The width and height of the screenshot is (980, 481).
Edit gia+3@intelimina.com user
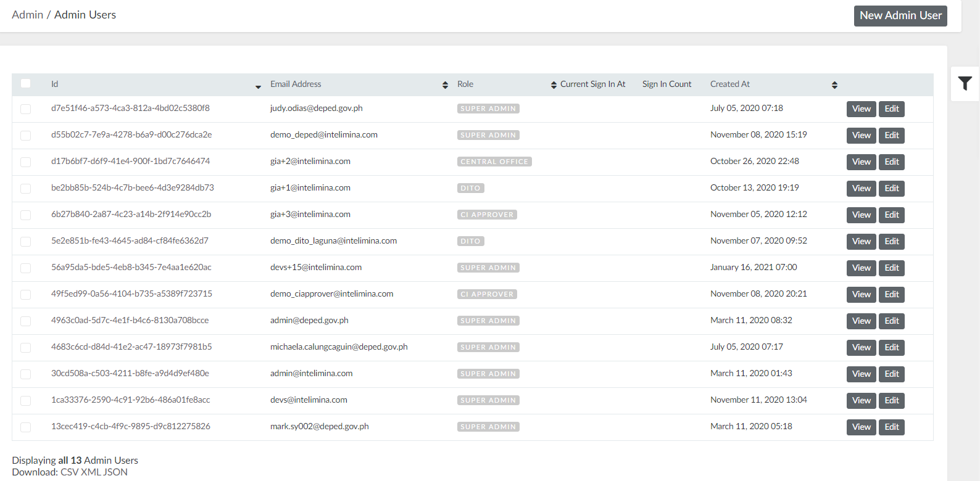(892, 215)
